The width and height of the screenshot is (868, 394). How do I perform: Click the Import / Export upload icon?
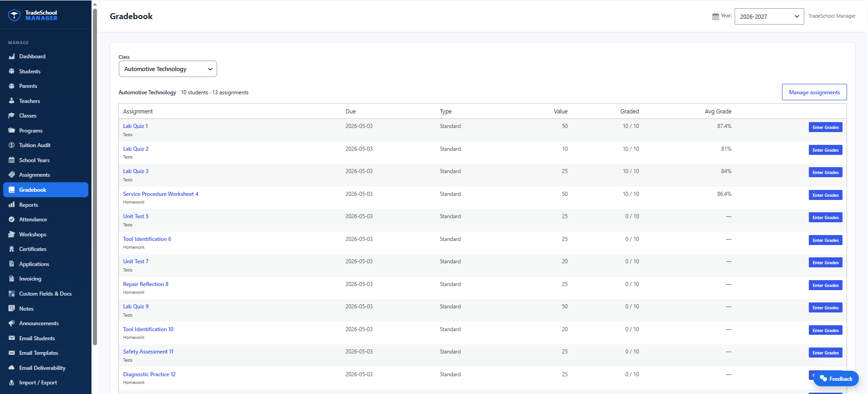tap(12, 383)
